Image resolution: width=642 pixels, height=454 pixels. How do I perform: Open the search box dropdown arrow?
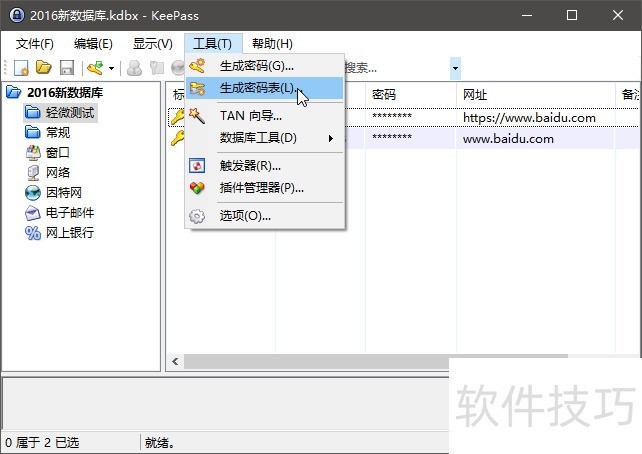pos(455,68)
